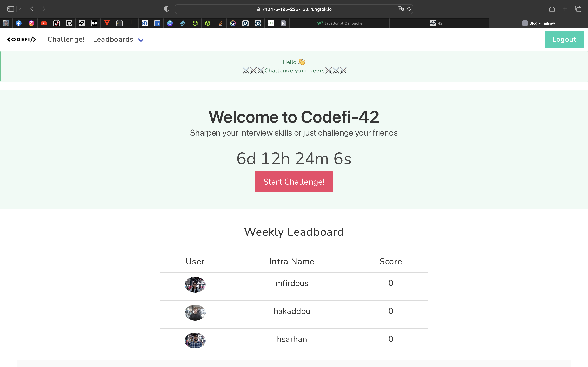Open the YouTube bookmark icon
This screenshot has height=367, width=588.
(44, 23)
